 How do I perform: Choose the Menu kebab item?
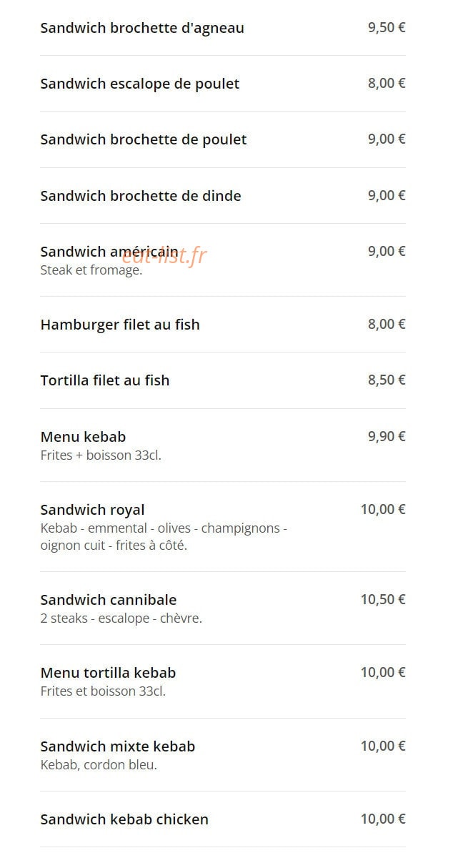click(x=222, y=445)
